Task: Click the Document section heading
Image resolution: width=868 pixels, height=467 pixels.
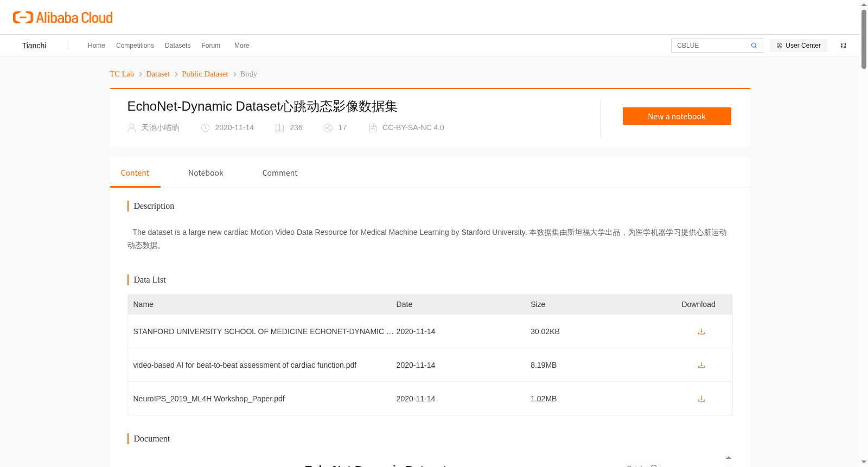Action: coord(152,439)
